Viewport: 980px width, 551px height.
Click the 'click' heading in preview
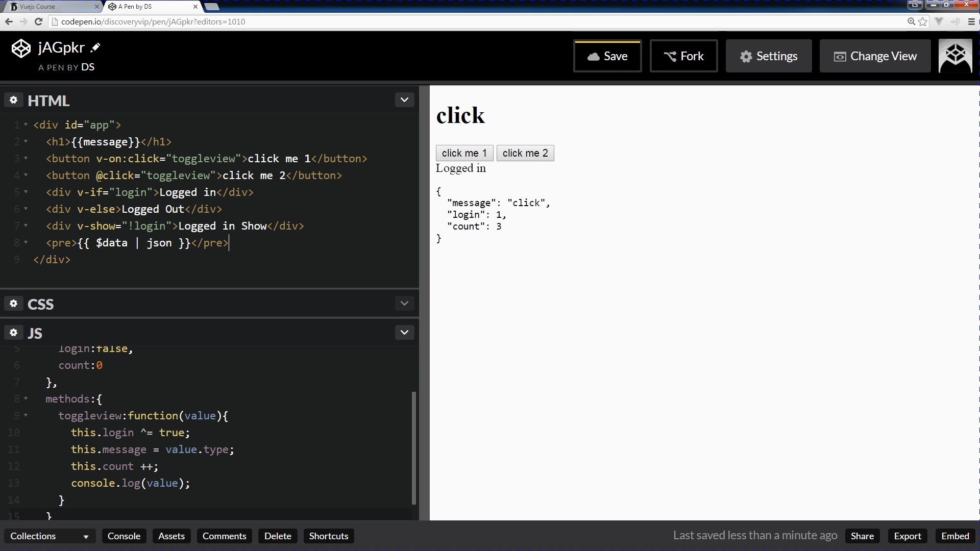pos(460,115)
